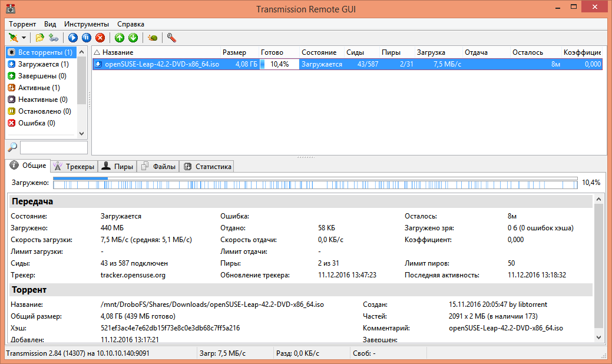Click the connect to Transmission plug icon
The image size is (612, 364).
click(14, 38)
